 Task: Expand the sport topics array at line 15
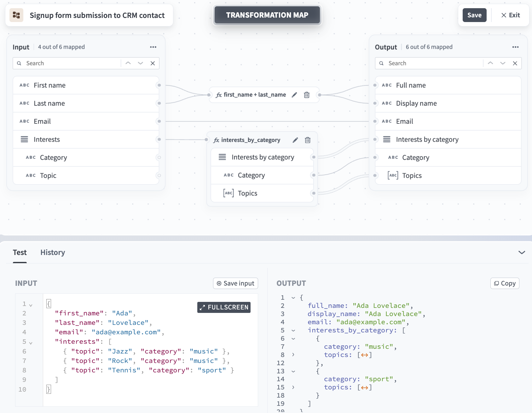tap(293, 387)
